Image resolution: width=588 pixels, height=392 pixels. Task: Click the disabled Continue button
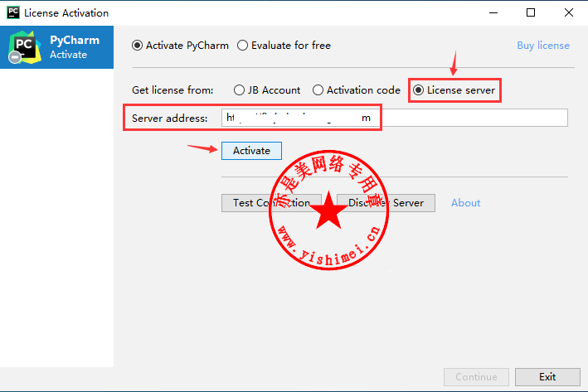(x=476, y=376)
